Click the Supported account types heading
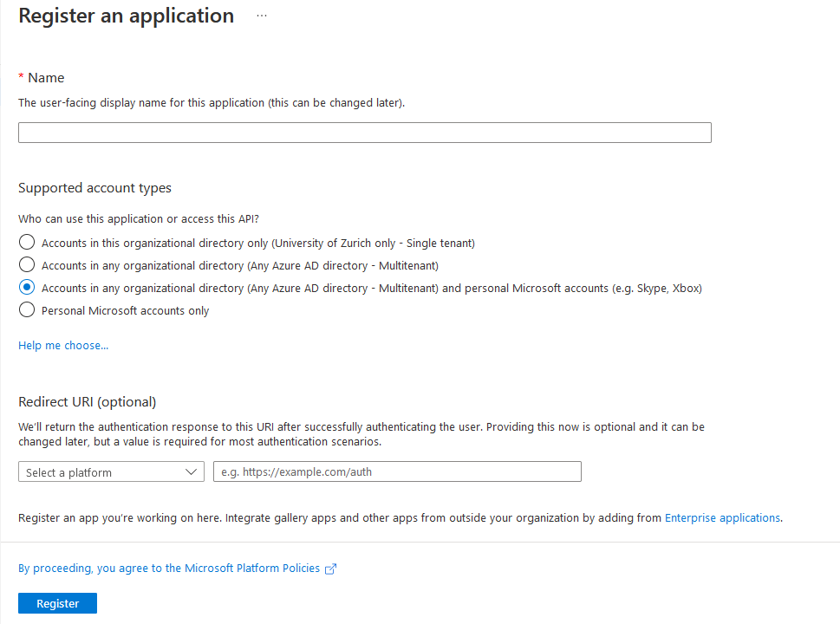The width and height of the screenshot is (840, 624). 94,188
